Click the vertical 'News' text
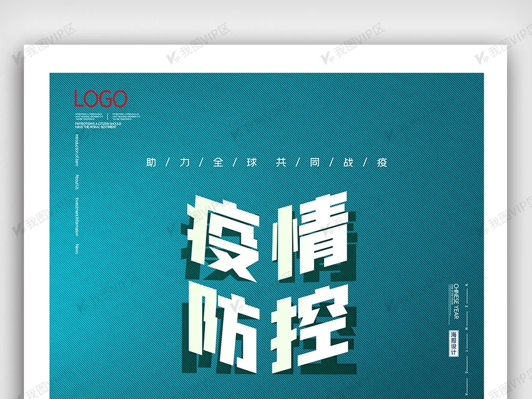The image size is (532, 399). pos(78,248)
